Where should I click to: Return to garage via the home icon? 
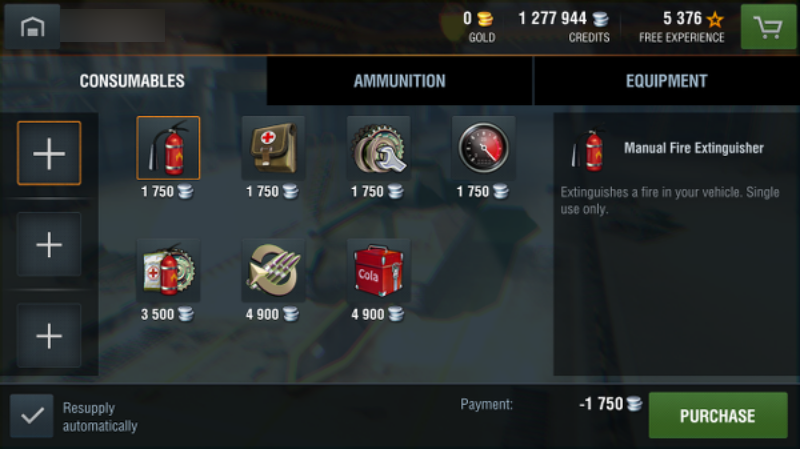(x=32, y=26)
